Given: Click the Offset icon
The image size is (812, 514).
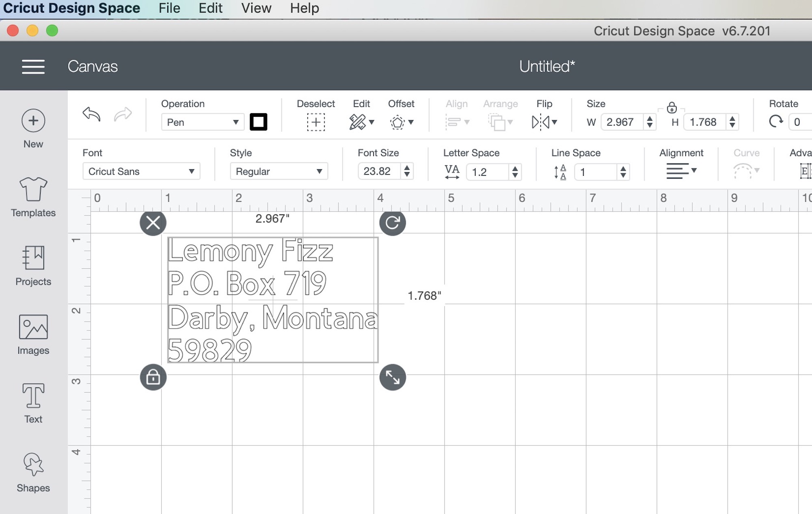Looking at the screenshot, I should click(x=397, y=122).
